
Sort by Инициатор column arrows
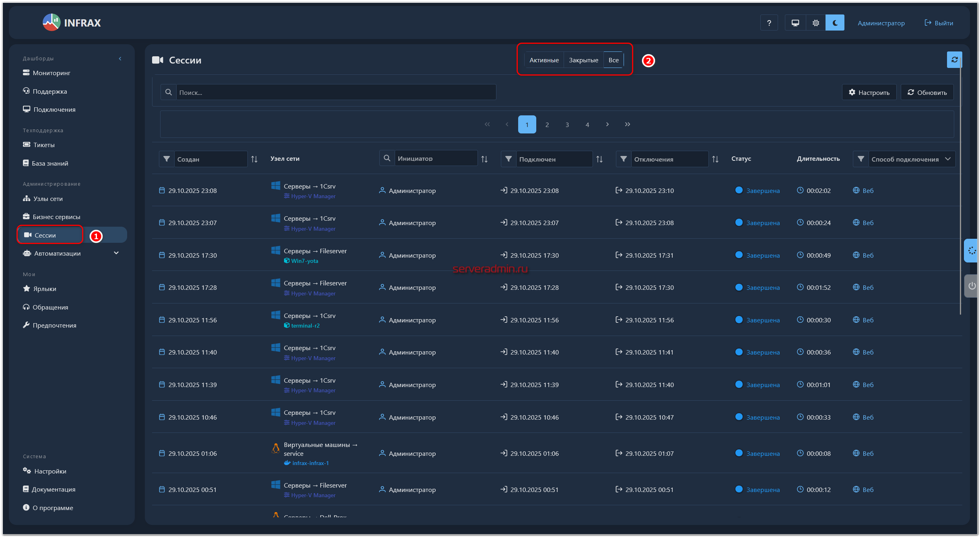(484, 159)
